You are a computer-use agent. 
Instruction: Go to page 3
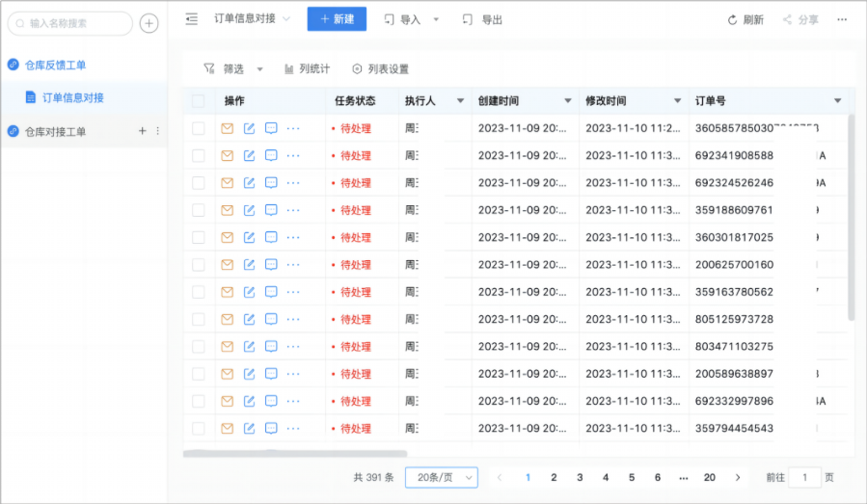580,477
